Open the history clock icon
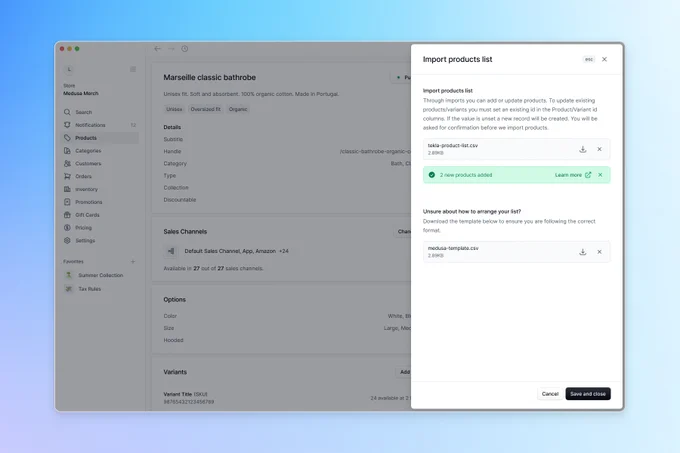The height and width of the screenshot is (453, 680). (185, 49)
